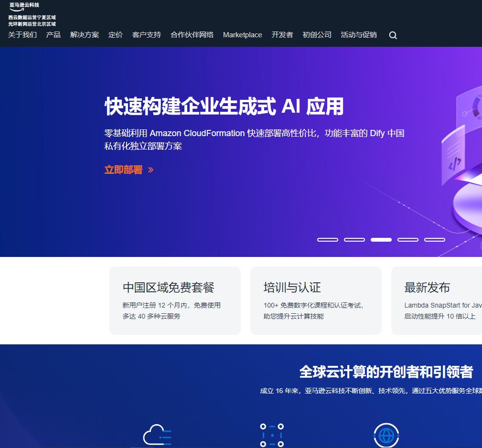The width and height of the screenshot is (482, 448).
Task: Open the 定价 menu item
Action: (116, 35)
